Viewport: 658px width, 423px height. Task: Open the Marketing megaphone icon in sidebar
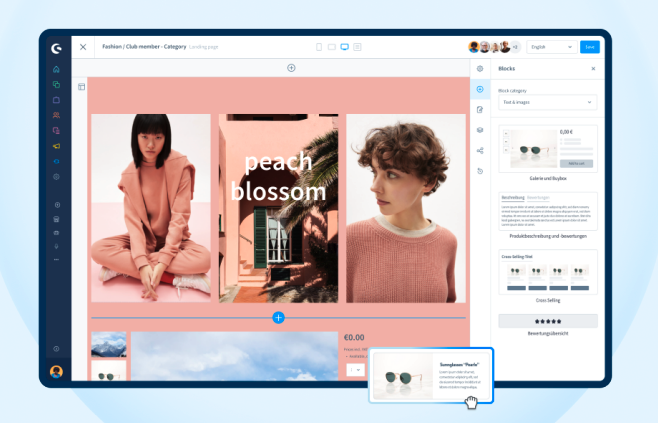point(56,146)
